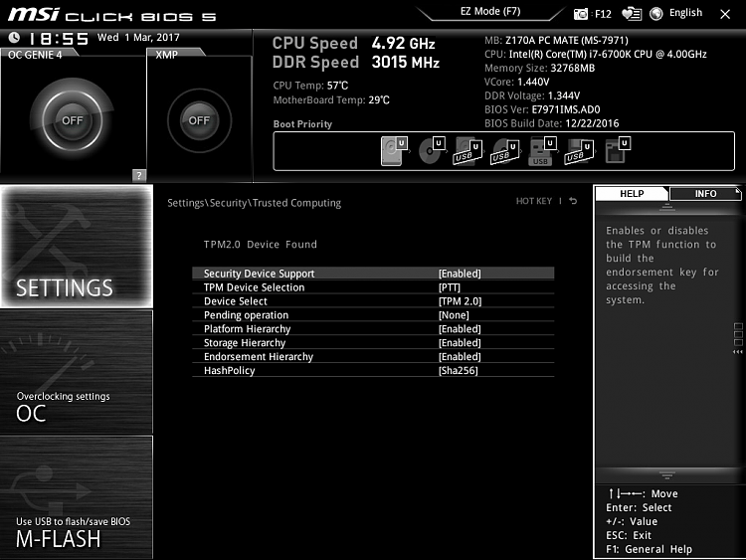Select USB key boot device icon
Screen dimensions: 746x560
(542, 151)
